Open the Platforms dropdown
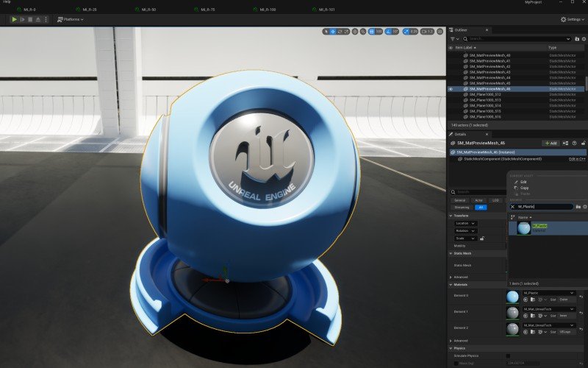This screenshot has height=368, width=588. pyautogui.click(x=70, y=19)
